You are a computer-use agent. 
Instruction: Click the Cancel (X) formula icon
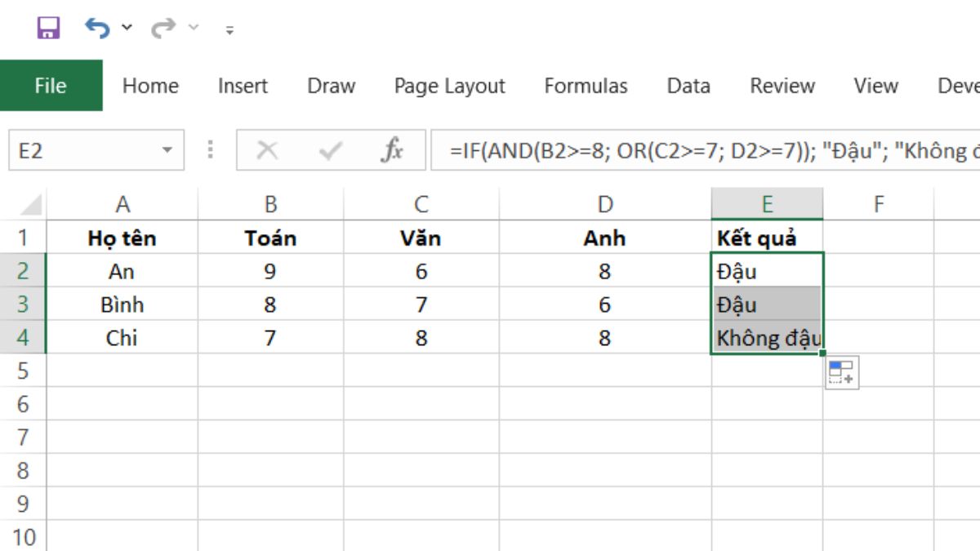[x=267, y=150]
